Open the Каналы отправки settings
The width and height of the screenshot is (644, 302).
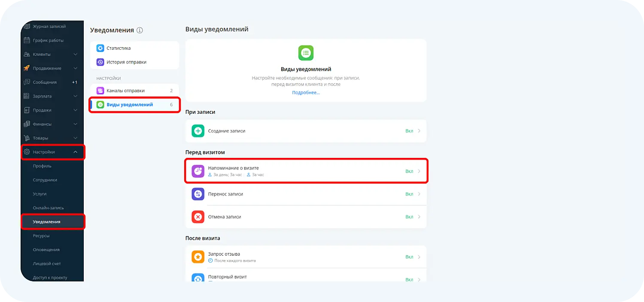134,91
